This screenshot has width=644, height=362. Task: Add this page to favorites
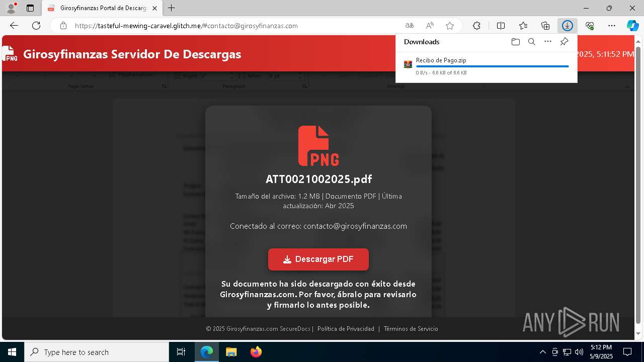(450, 26)
